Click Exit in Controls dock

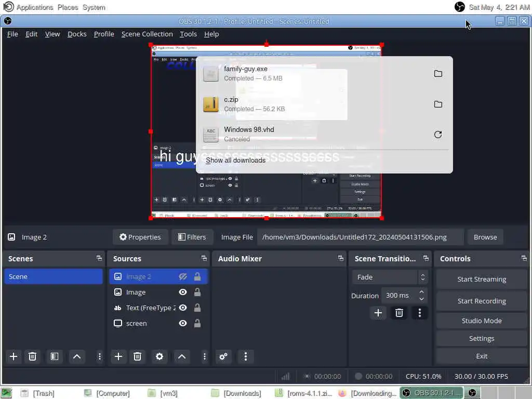click(x=482, y=356)
